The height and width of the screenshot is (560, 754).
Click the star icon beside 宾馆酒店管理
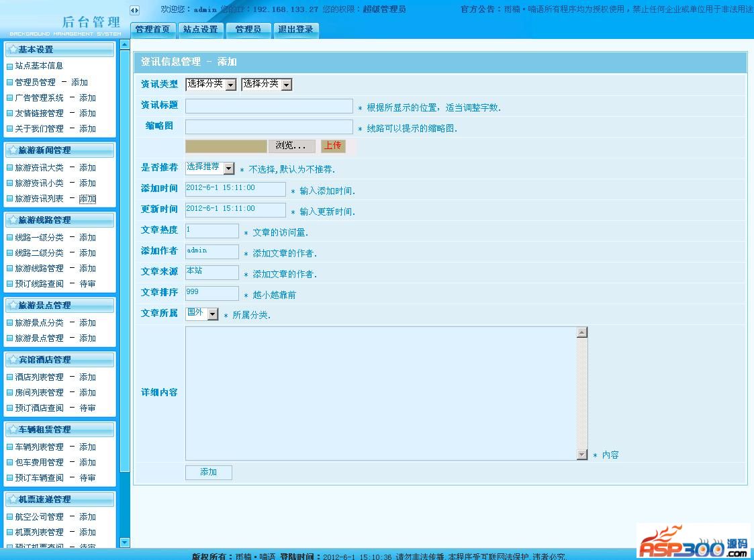click(x=13, y=360)
